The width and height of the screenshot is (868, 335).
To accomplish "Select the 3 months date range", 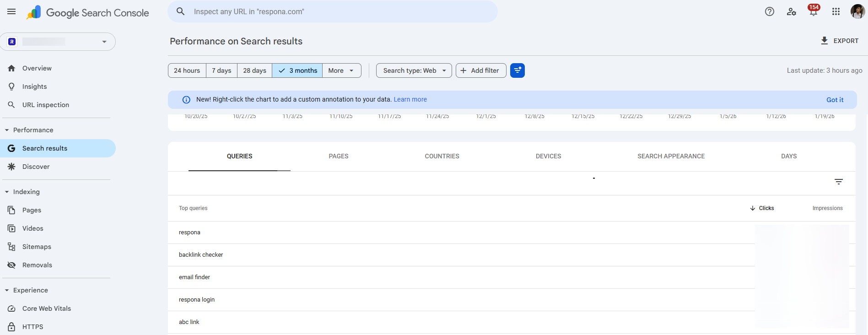I will (x=297, y=70).
